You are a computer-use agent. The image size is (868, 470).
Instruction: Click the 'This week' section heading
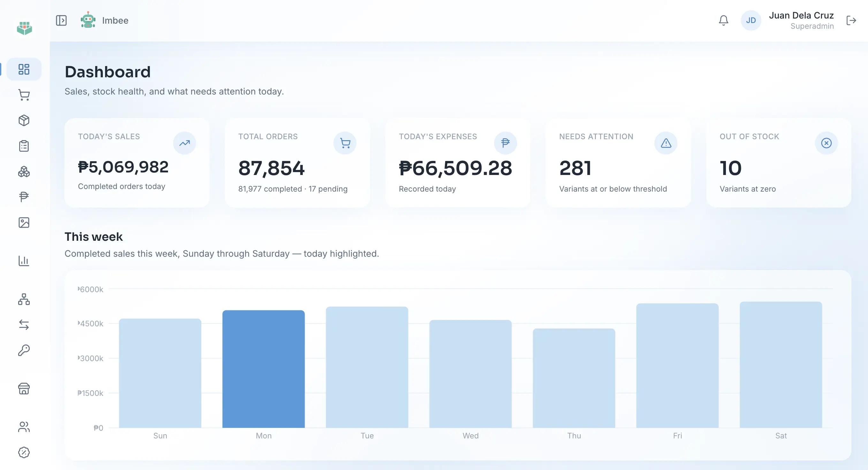(x=94, y=237)
